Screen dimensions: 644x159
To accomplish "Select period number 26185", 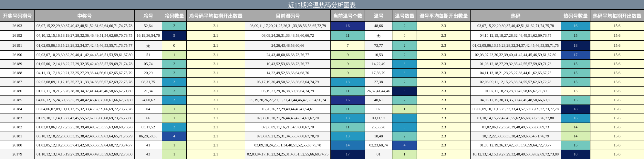I will 17,100.
